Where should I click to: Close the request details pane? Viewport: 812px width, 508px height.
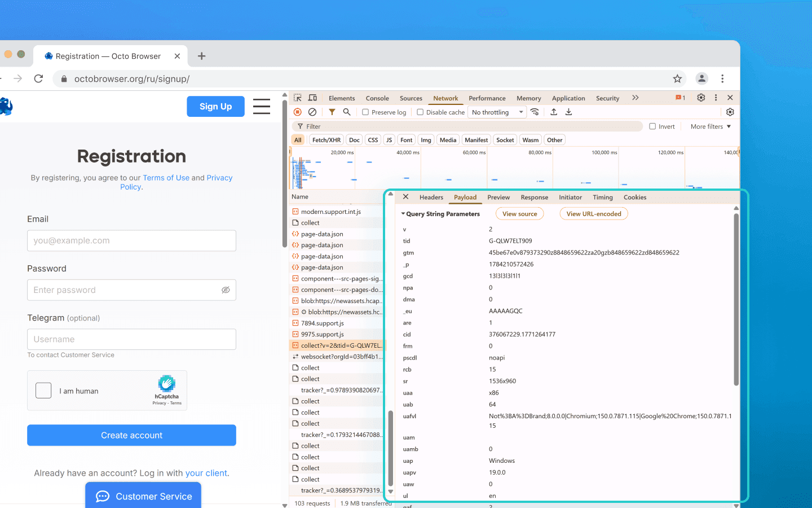(405, 197)
